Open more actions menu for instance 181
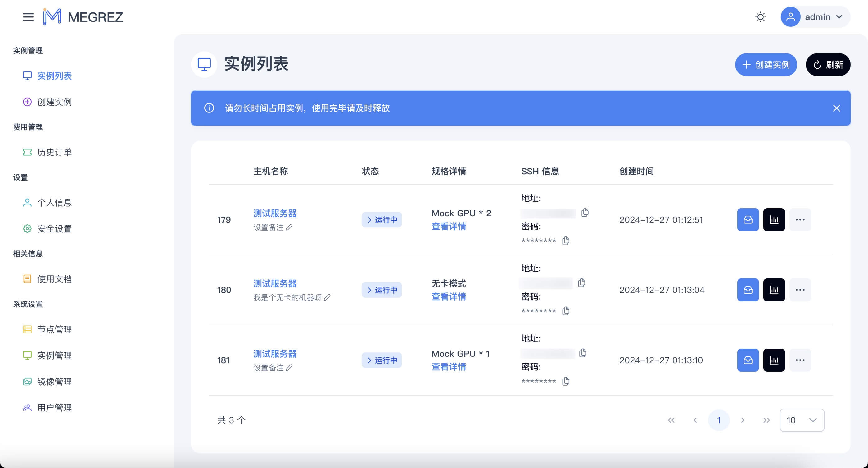Viewport: 868px width, 468px height. click(800, 360)
